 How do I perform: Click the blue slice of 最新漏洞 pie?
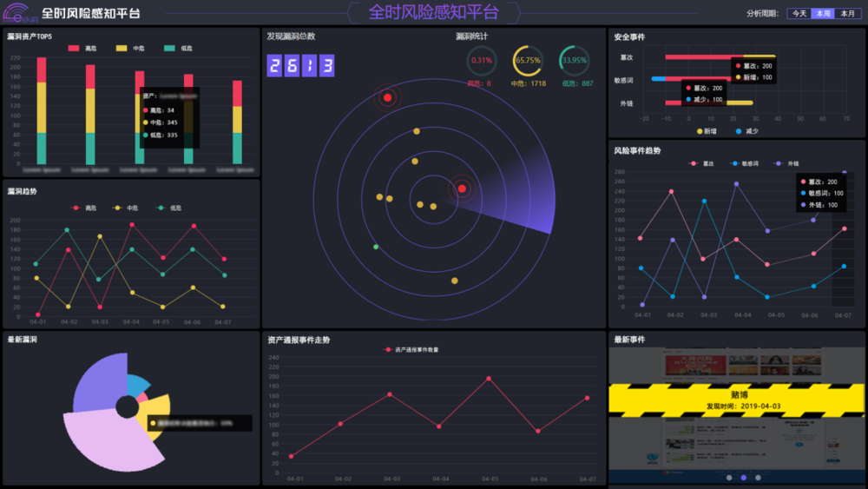[137, 385]
